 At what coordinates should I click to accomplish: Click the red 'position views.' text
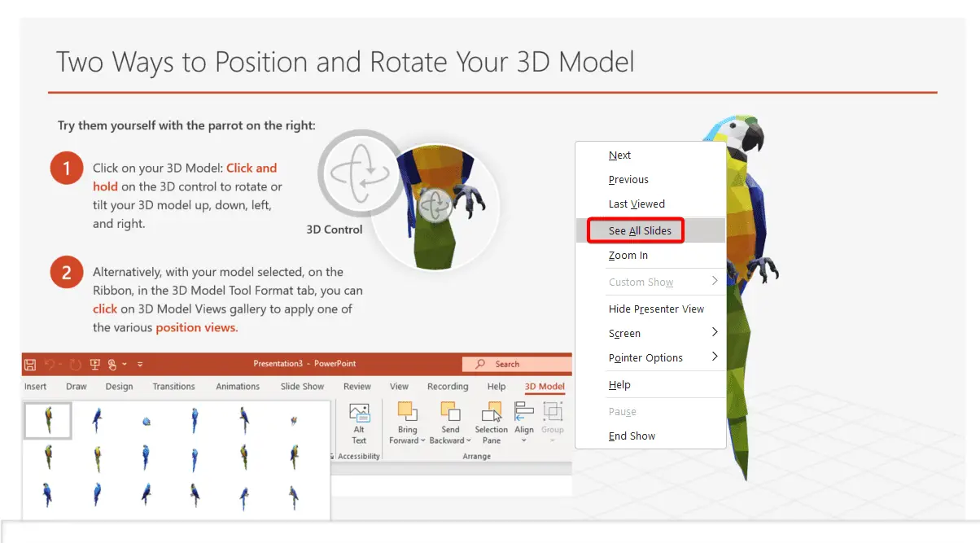196,327
